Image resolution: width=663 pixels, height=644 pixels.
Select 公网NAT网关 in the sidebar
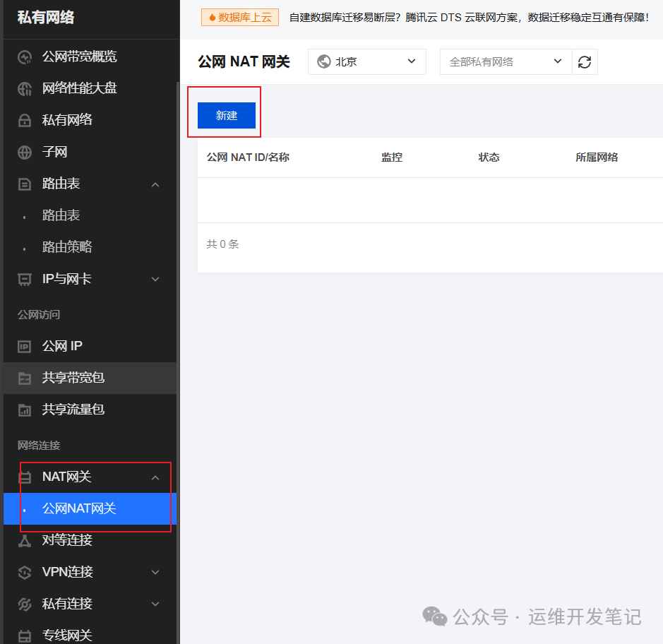click(x=80, y=508)
